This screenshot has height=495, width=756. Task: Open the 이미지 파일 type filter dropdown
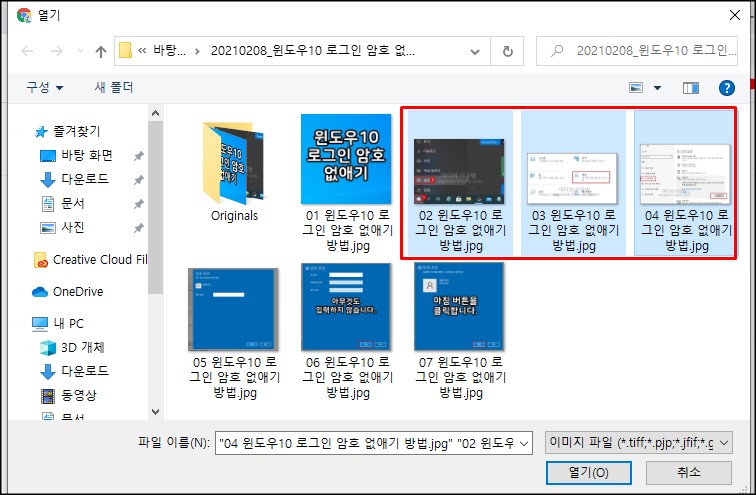tap(639, 442)
